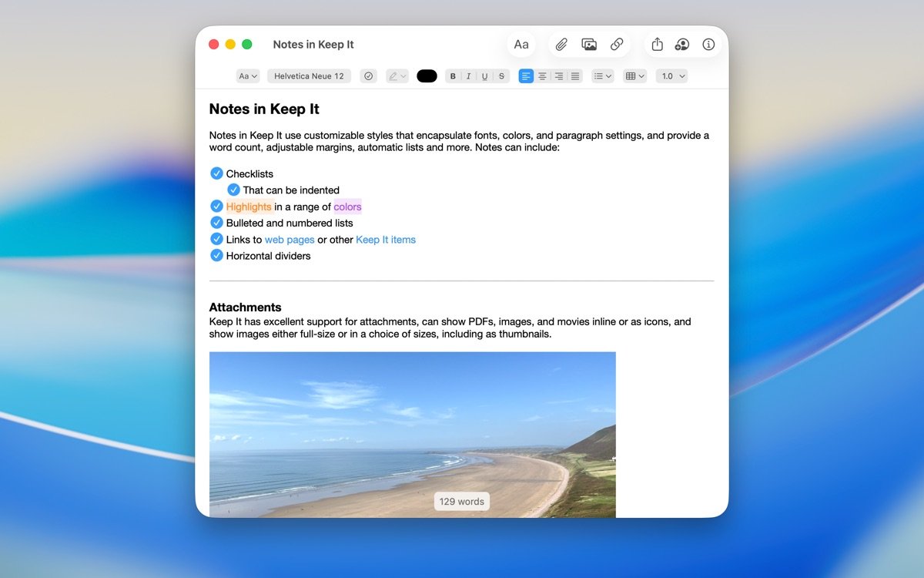Open the list style dropdown
The width and height of the screenshot is (924, 578).
click(602, 76)
